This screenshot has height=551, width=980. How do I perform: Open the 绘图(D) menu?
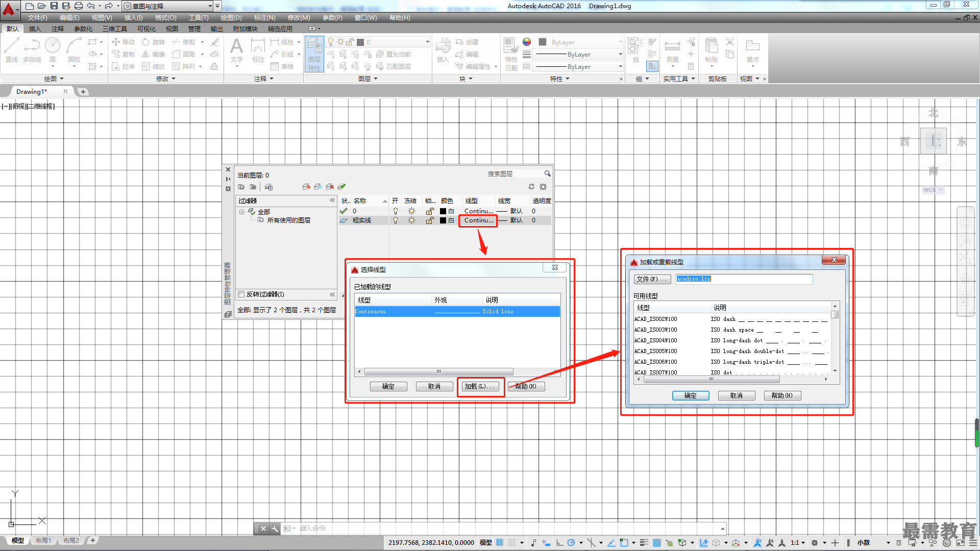(231, 18)
